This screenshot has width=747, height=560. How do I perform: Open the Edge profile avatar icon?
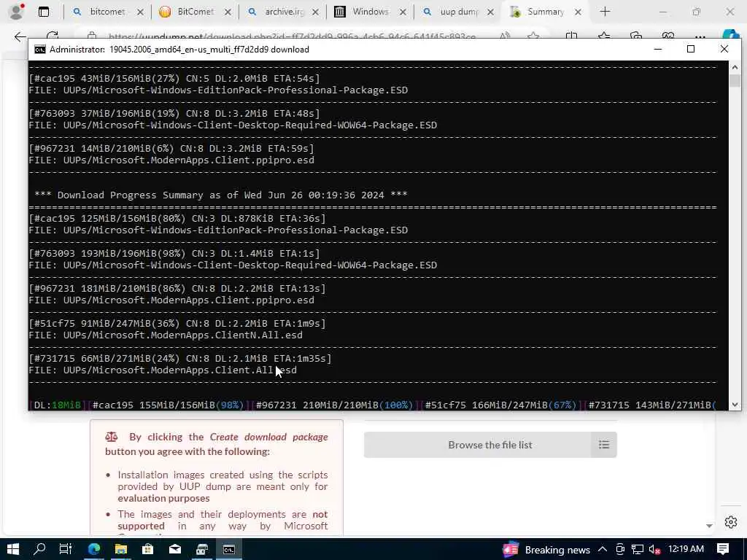coord(17,12)
